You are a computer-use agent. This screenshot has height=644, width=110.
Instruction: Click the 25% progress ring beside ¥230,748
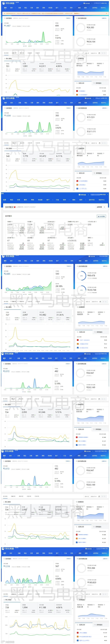coord(81,290)
